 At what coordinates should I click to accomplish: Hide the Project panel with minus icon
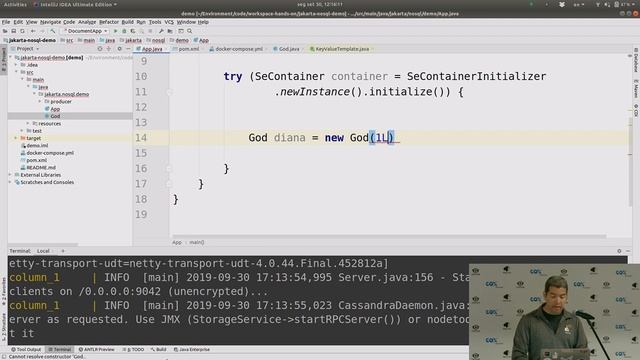(128, 49)
